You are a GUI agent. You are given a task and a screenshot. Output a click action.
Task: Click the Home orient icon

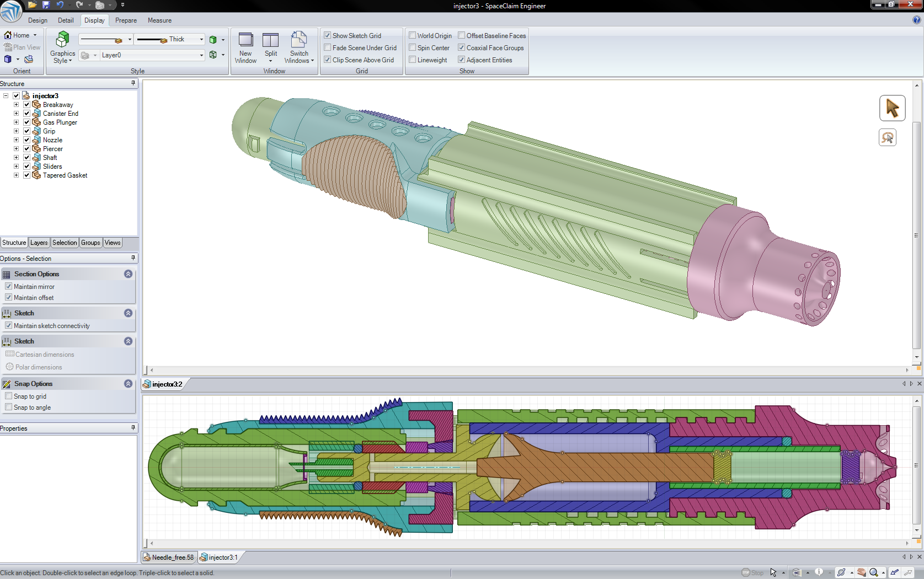(x=8, y=35)
